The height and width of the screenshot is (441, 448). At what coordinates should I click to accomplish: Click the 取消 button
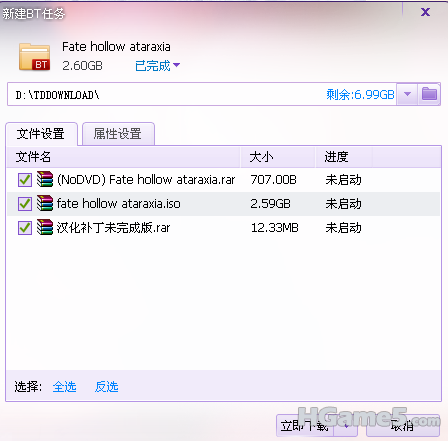(x=403, y=426)
